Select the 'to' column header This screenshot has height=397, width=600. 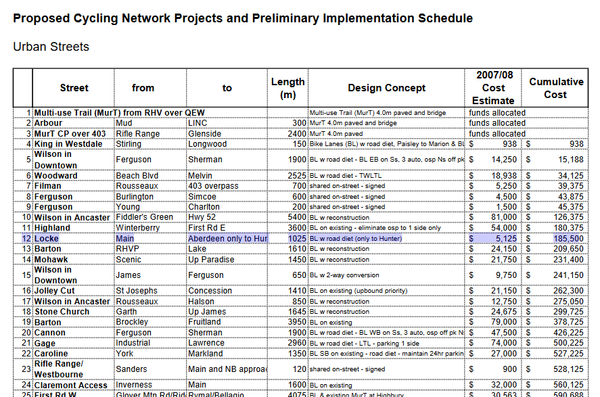pyautogui.click(x=227, y=88)
